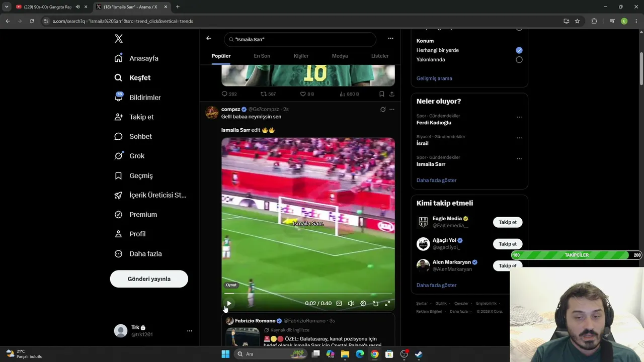Share the top post
Viewport: 644px width, 362px height.
(x=392, y=94)
